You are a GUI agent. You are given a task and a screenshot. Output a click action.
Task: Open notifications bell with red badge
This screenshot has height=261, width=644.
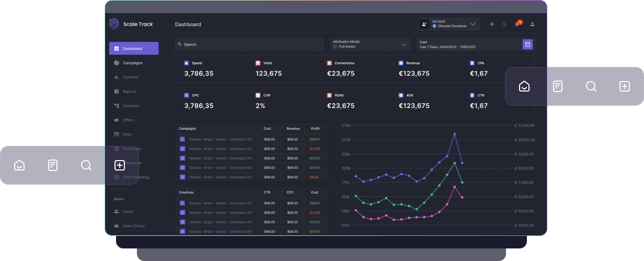[517, 24]
